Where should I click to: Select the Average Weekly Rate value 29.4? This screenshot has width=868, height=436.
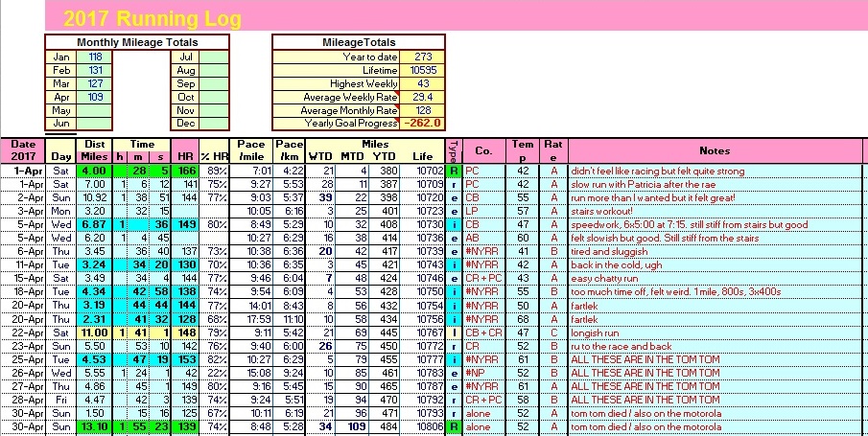[x=421, y=97]
